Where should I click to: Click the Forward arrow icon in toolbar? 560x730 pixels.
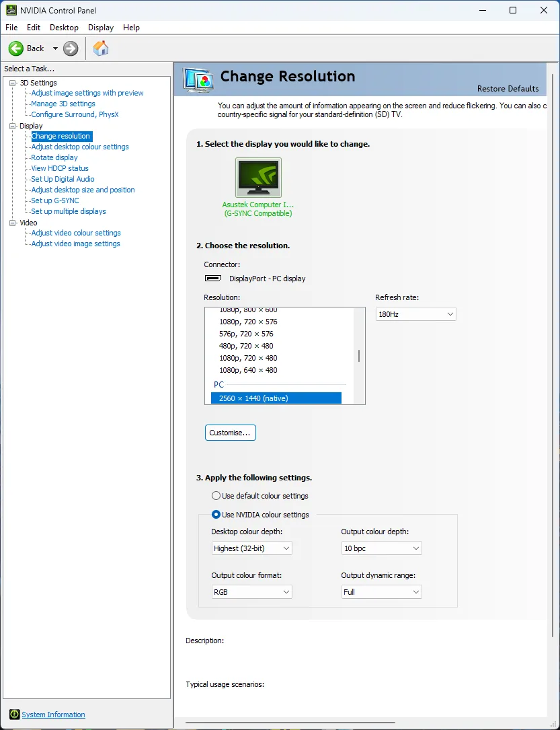[71, 48]
